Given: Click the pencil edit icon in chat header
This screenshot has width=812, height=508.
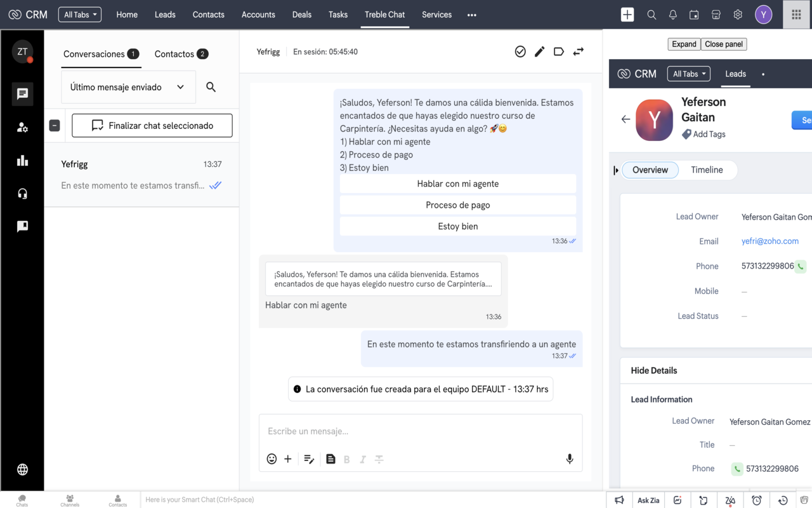Looking at the screenshot, I should (x=539, y=51).
